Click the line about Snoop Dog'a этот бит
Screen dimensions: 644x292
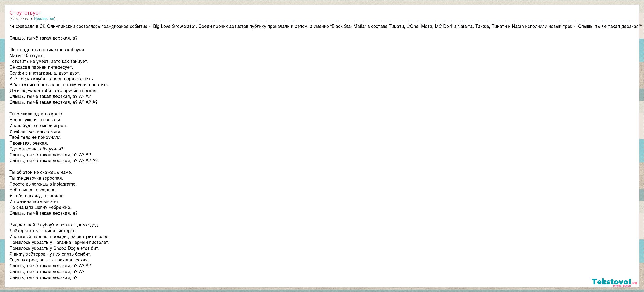pos(54,248)
